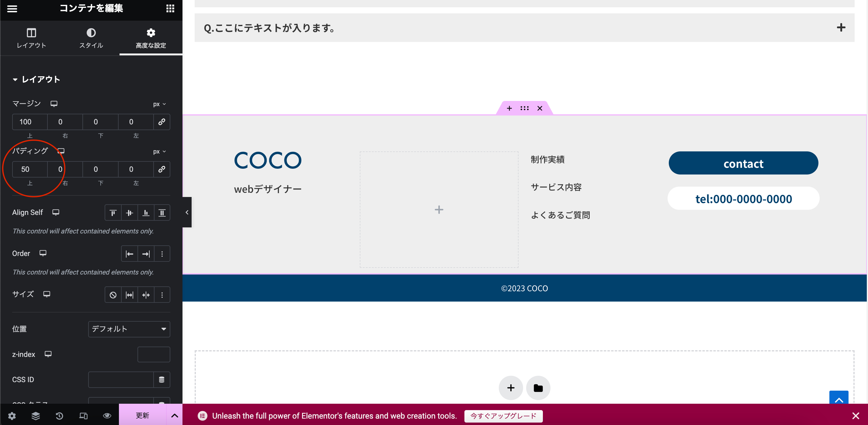The height and width of the screenshot is (425, 868).
Task: Click the folder template library button
Action: point(538,388)
